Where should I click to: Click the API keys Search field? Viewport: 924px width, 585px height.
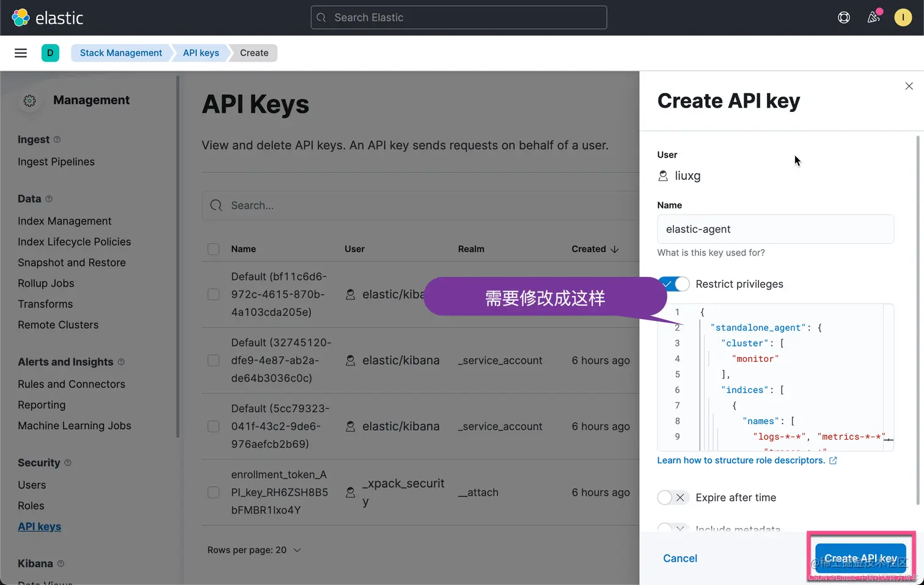click(x=420, y=205)
